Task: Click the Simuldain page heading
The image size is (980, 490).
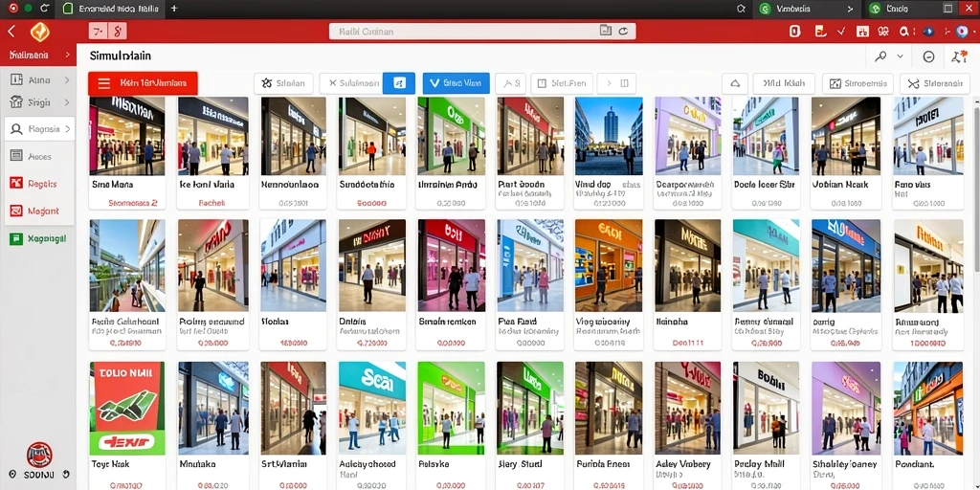Action: pos(121,56)
